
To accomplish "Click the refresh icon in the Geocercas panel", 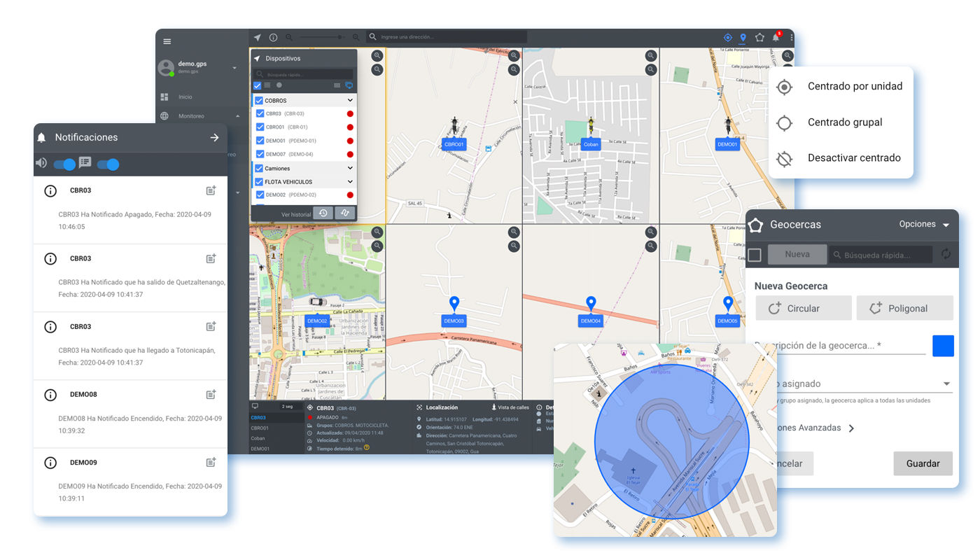I will 946,254.
